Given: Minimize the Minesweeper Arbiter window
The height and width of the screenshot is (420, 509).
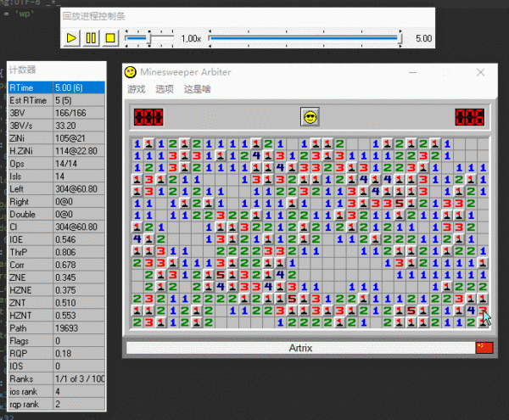Looking at the screenshot, I should click(412, 72).
